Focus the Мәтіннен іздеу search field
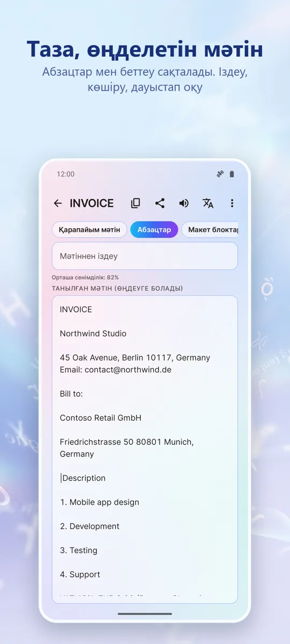Viewport: 290px width, 644px height. coord(144,256)
